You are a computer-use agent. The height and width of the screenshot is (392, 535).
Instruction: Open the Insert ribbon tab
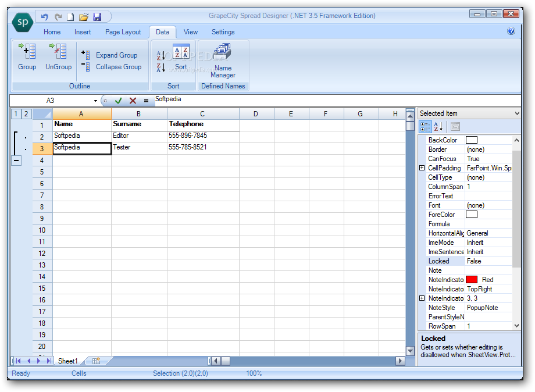pos(83,32)
